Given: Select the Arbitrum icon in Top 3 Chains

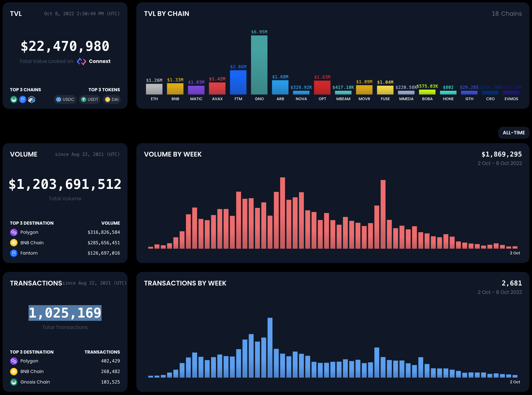Looking at the screenshot, I should point(32,99).
